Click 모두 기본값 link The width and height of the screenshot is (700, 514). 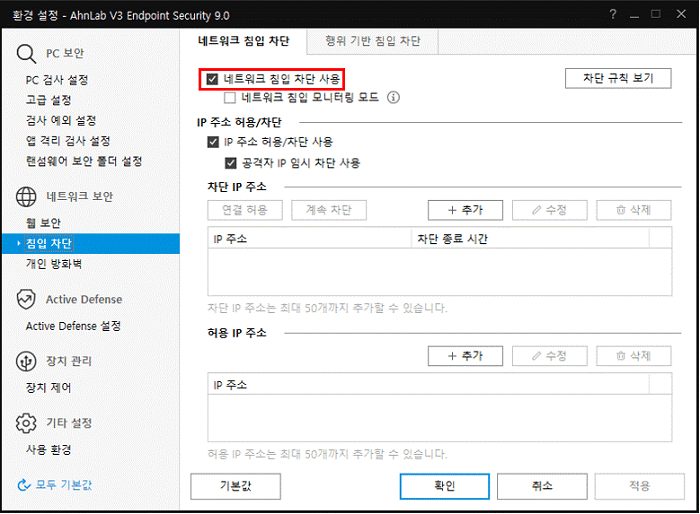64,485
